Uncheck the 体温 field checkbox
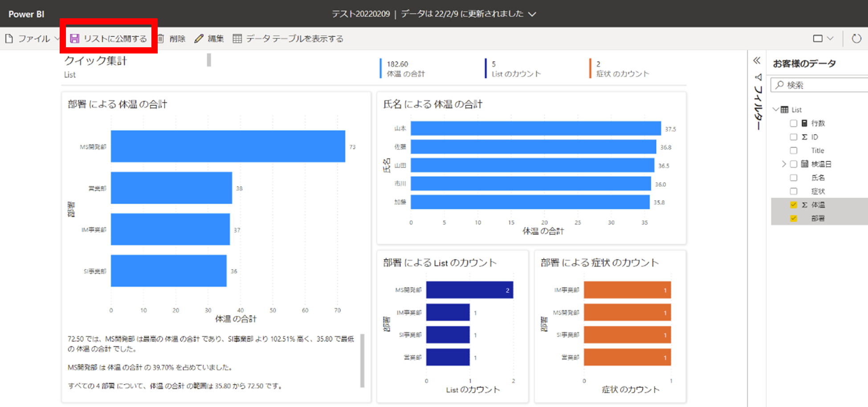 [793, 205]
